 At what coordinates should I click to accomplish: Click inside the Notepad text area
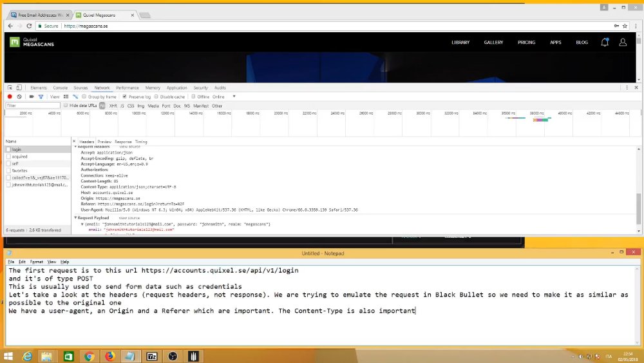click(x=320, y=305)
